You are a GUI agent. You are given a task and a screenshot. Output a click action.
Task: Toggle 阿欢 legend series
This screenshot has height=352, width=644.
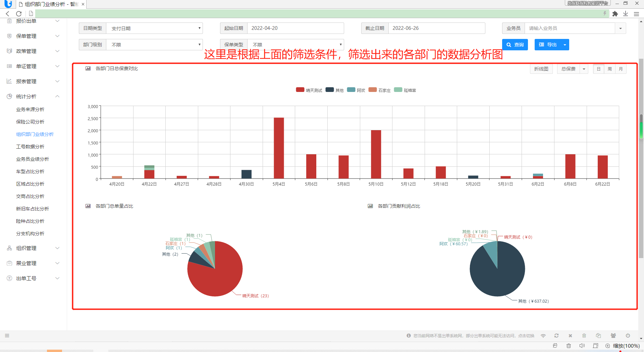point(356,90)
